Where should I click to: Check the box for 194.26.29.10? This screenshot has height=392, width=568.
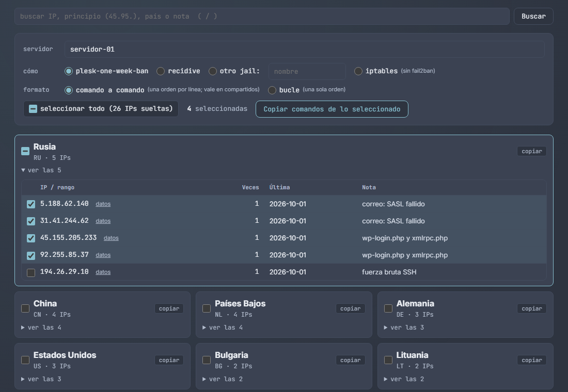pyautogui.click(x=31, y=272)
